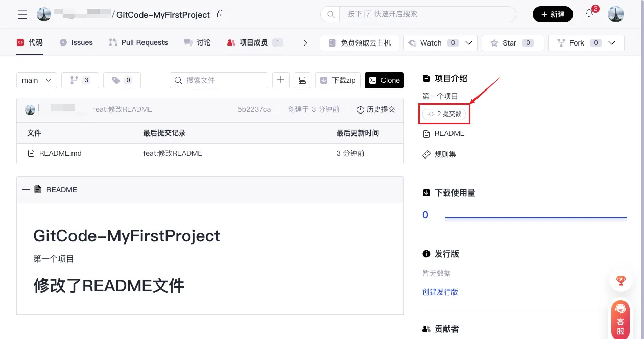Toggle README outline list icon
644x339 pixels.
(26, 190)
